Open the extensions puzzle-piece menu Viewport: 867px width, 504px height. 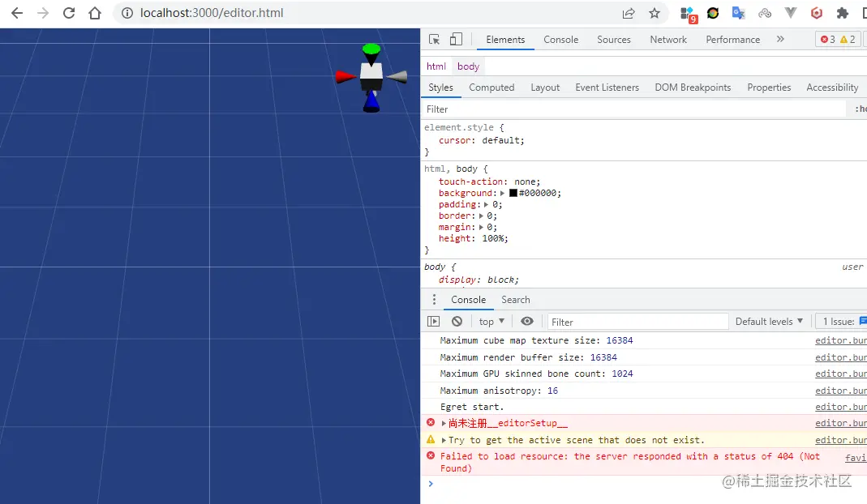click(843, 13)
